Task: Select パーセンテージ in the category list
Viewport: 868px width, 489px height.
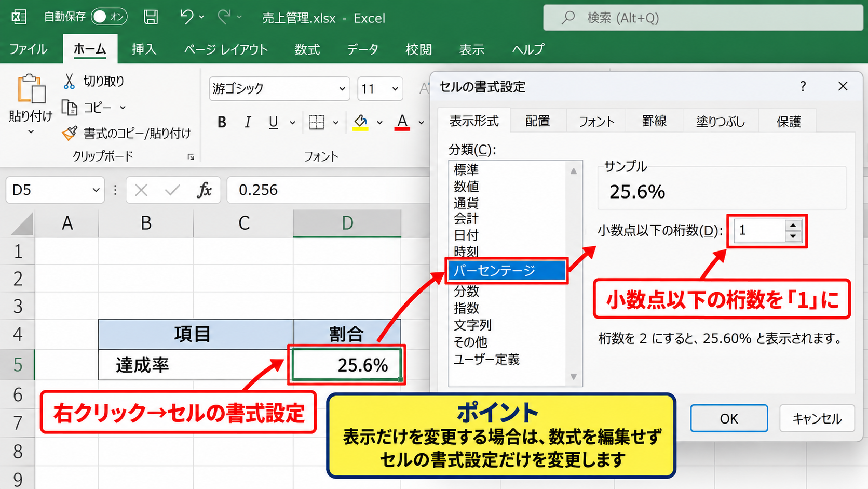Action: tap(506, 270)
